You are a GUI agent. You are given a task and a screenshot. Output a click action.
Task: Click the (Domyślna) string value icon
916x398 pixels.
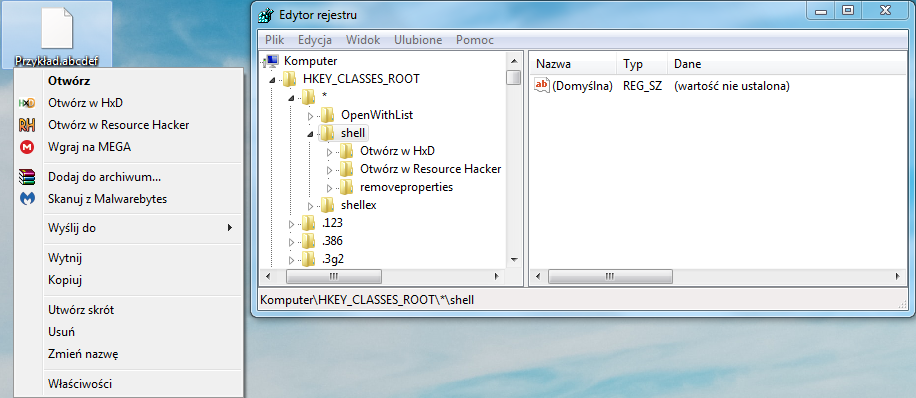tap(543, 86)
